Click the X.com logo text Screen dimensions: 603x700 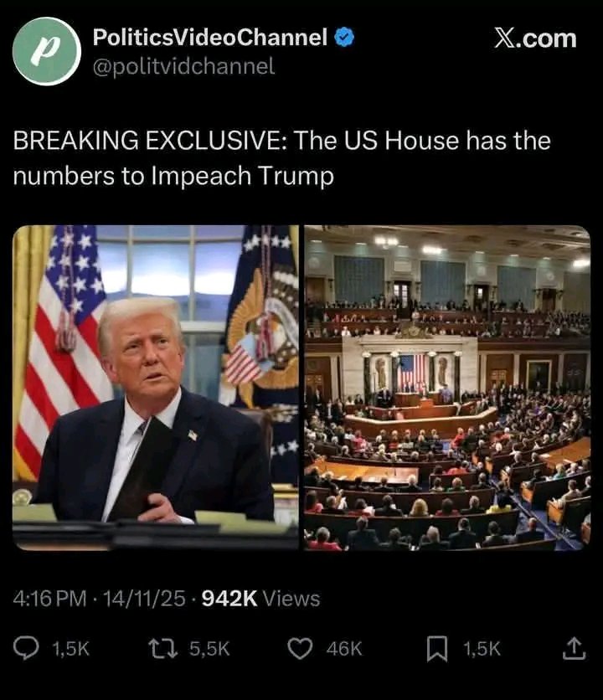tap(535, 39)
